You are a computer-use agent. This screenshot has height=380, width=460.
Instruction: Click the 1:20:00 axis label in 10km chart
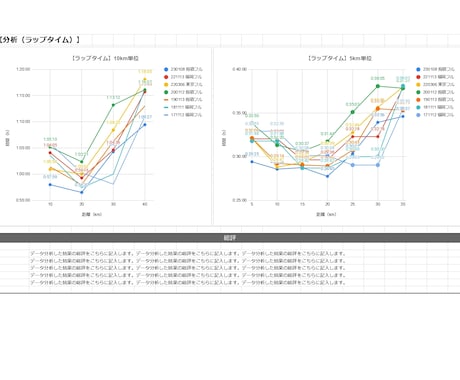coord(23,69)
